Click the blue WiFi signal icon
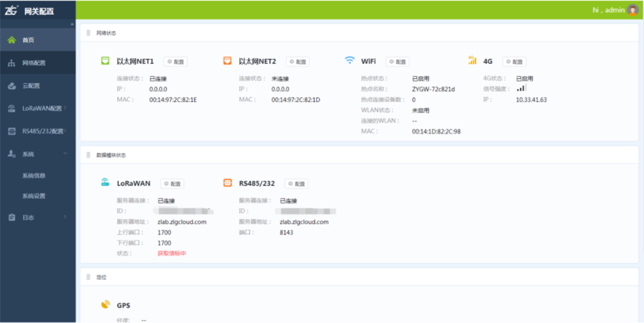 tap(349, 61)
